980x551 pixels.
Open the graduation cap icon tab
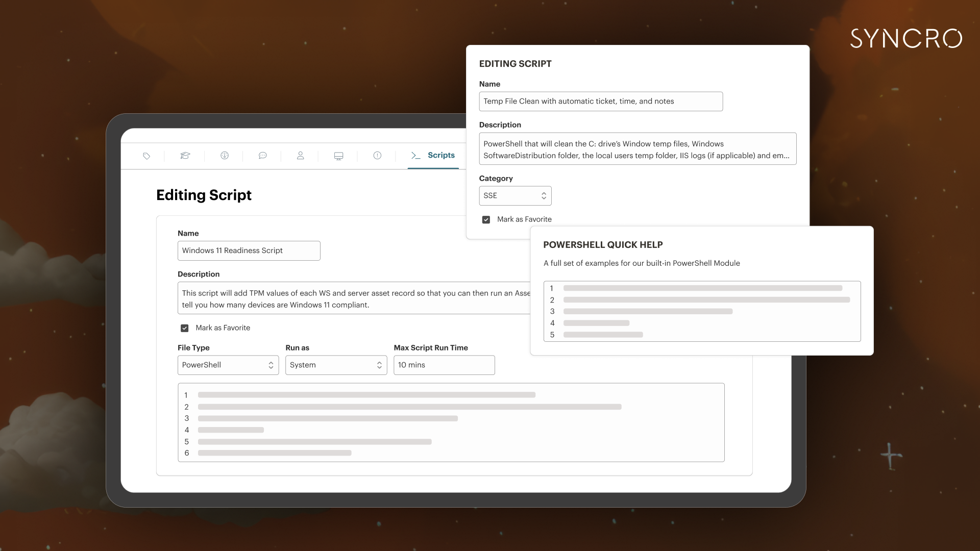(x=185, y=156)
